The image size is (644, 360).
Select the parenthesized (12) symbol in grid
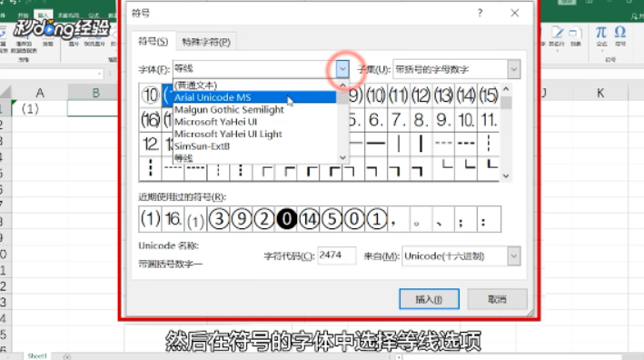click(x=421, y=95)
